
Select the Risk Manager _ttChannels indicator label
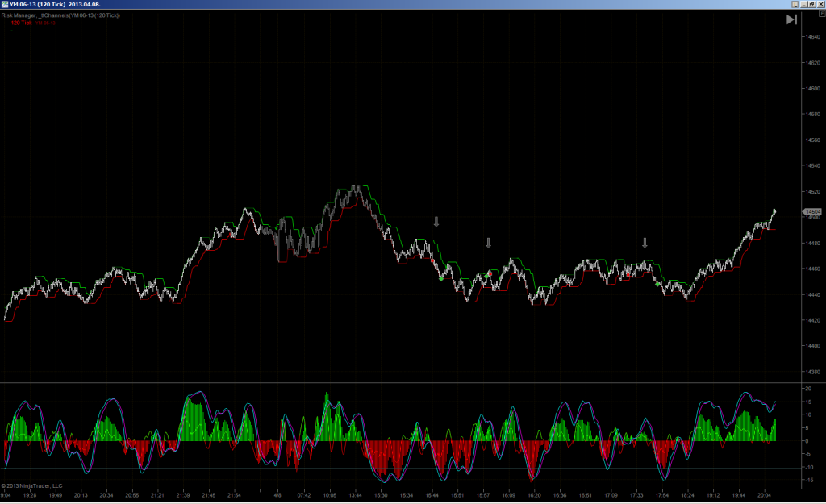coord(60,15)
